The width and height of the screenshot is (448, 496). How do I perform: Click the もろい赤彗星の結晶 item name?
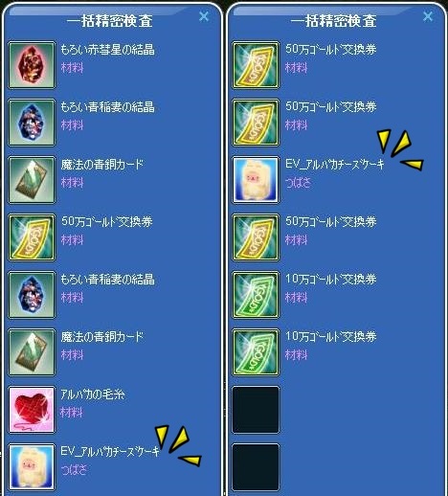[107, 50]
